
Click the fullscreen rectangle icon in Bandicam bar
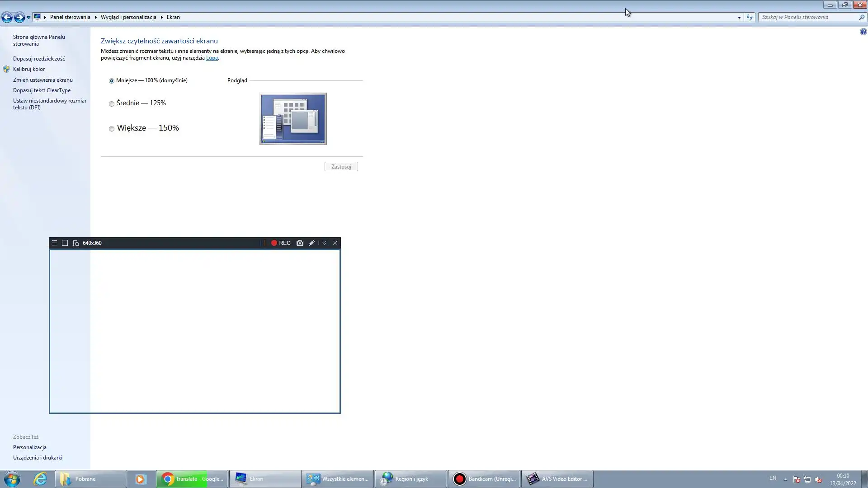click(65, 243)
